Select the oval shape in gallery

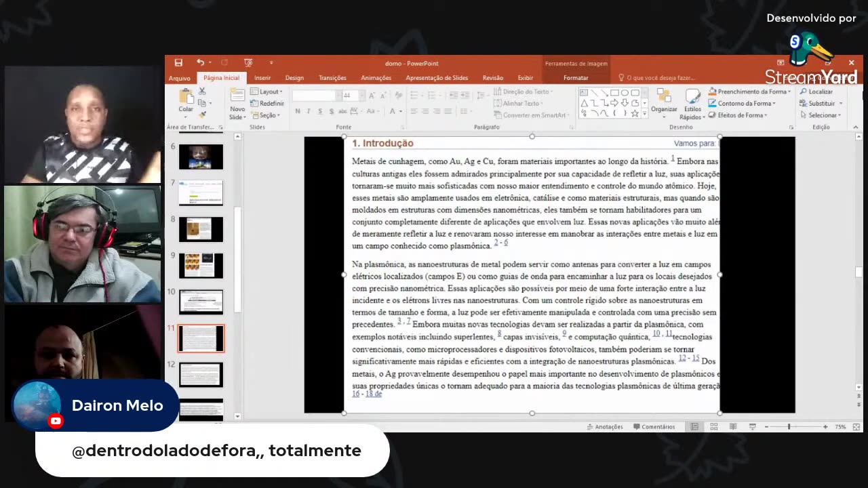point(625,93)
